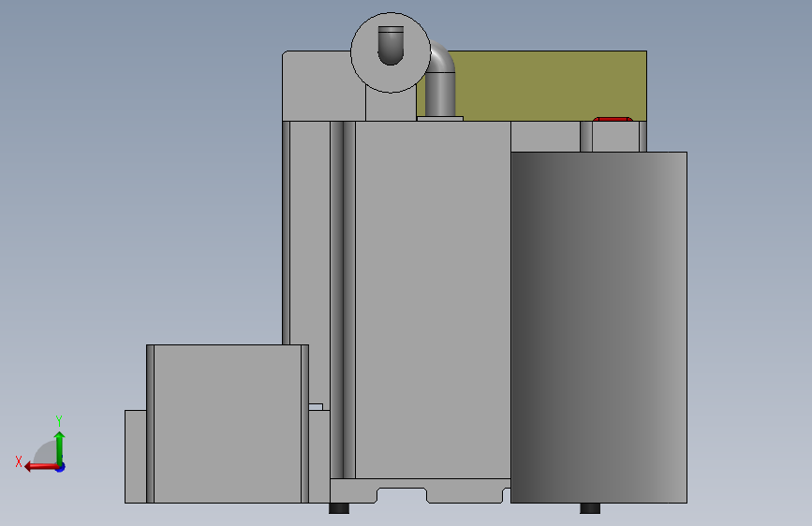
Task: Select the notched base rail at bottom
Action: 420,490
